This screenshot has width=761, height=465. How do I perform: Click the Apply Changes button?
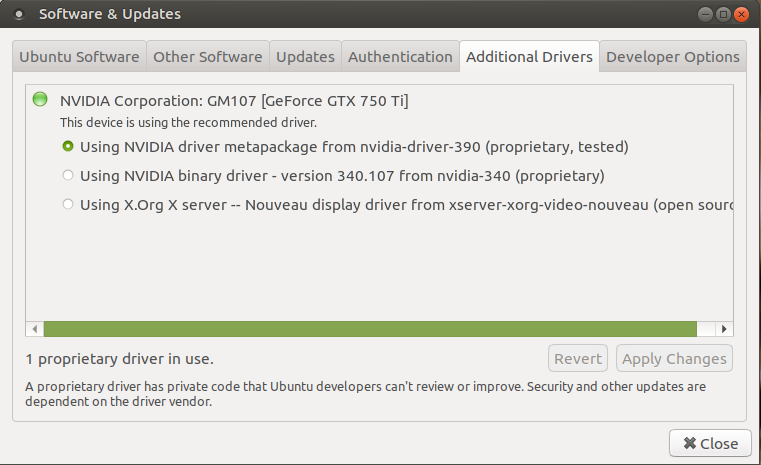674,358
